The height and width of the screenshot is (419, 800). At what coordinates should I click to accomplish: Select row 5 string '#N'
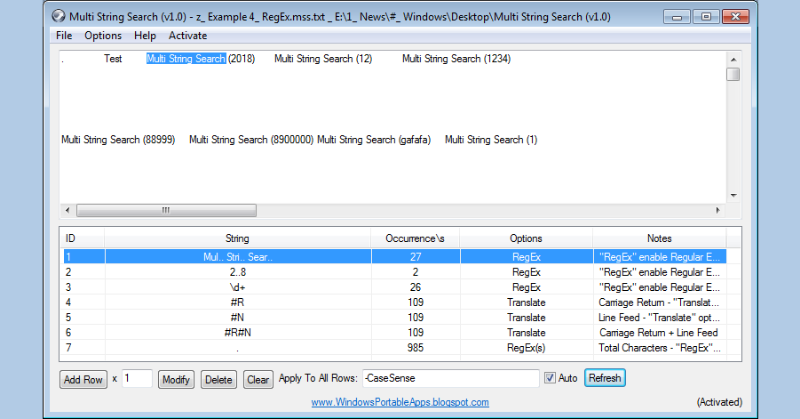(x=237, y=317)
